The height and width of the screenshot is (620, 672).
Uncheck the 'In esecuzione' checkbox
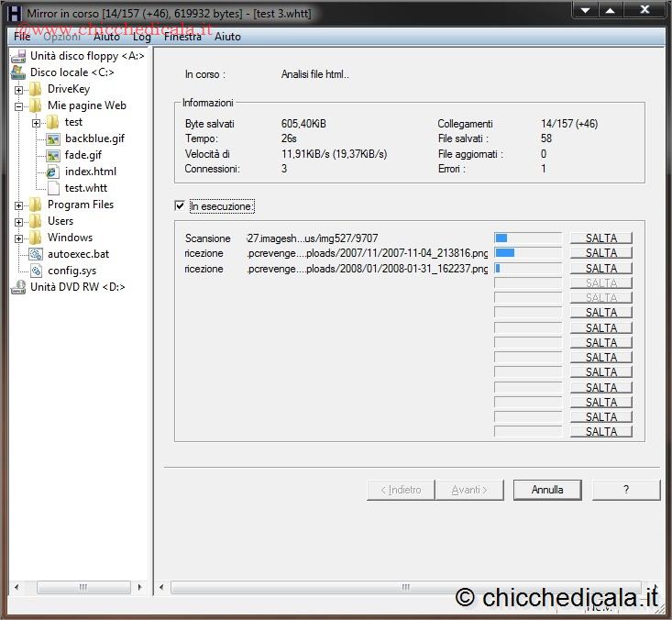pos(180,206)
